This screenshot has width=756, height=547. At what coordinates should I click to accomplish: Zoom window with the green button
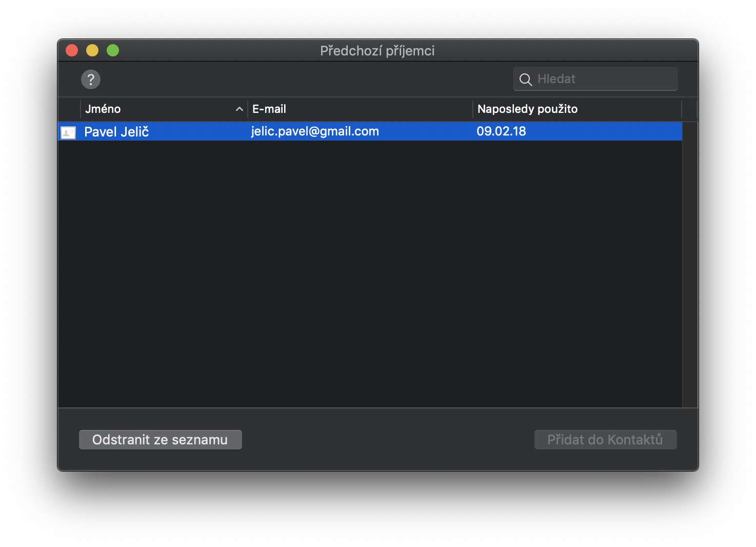point(113,50)
